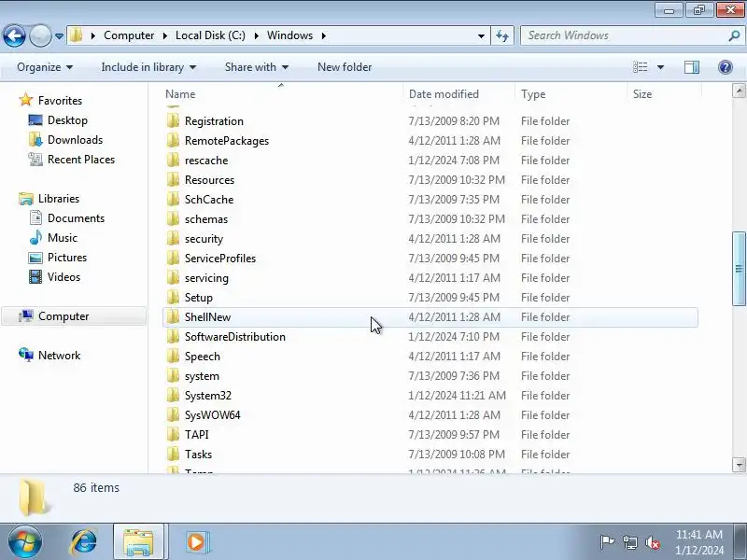Select the Tasks folder icon
Image resolution: width=747 pixels, height=560 pixels.
[x=174, y=454]
